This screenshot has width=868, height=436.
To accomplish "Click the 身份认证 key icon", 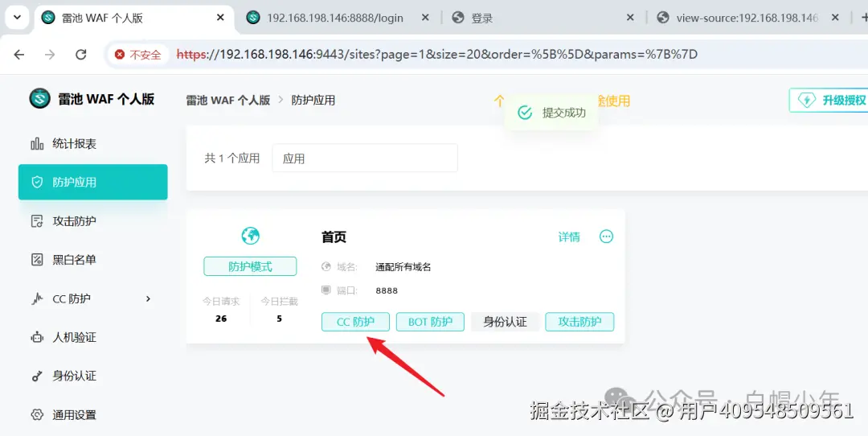I will pos(37,376).
